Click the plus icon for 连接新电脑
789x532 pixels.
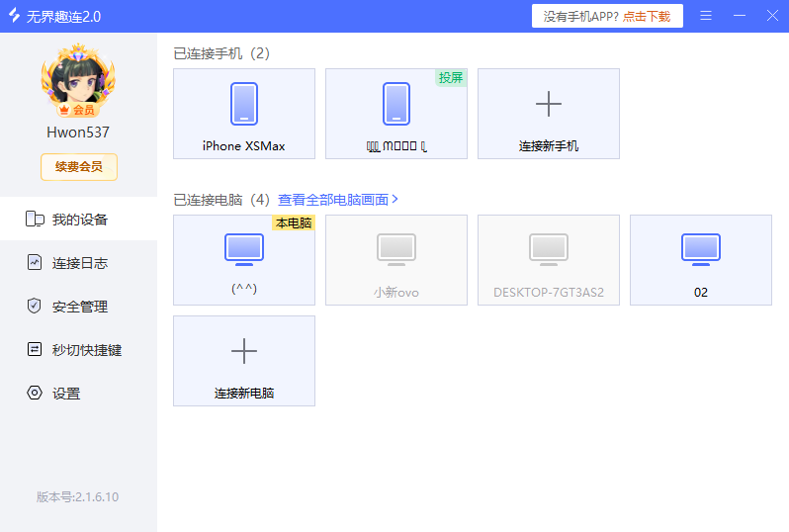coord(244,351)
